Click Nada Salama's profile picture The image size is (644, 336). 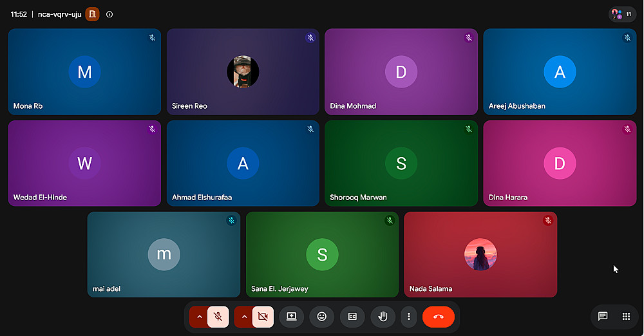tap(480, 254)
